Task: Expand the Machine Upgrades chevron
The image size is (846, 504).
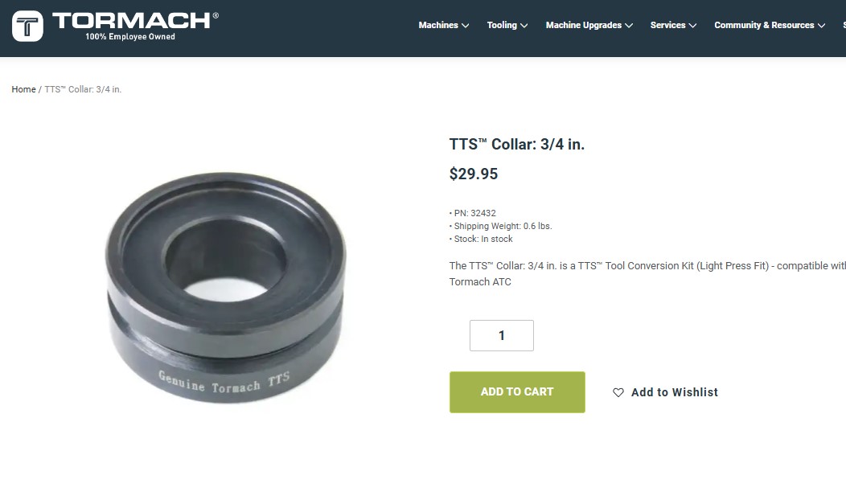Action: (x=629, y=26)
